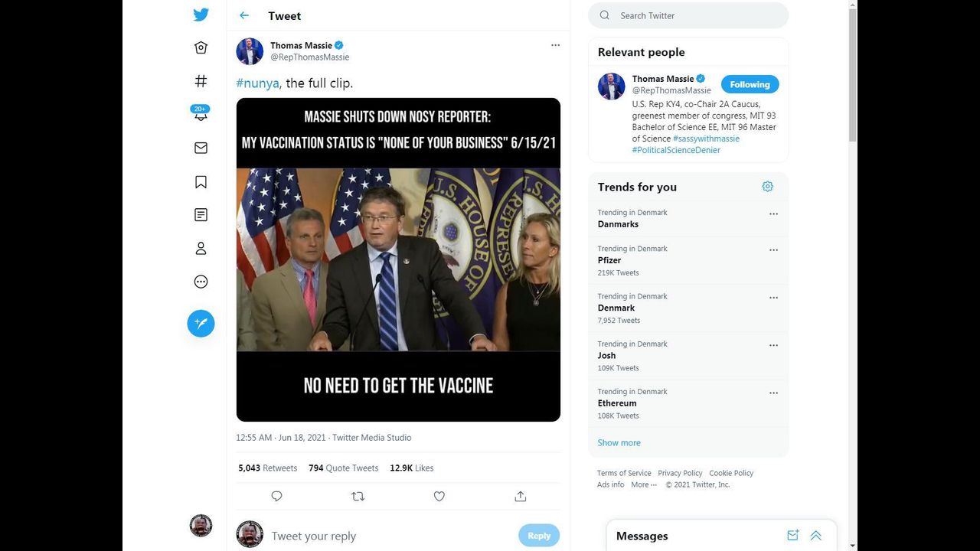Screen dimensions: 980x551
Task: Click the Twitter bird home logo
Action: (201, 15)
